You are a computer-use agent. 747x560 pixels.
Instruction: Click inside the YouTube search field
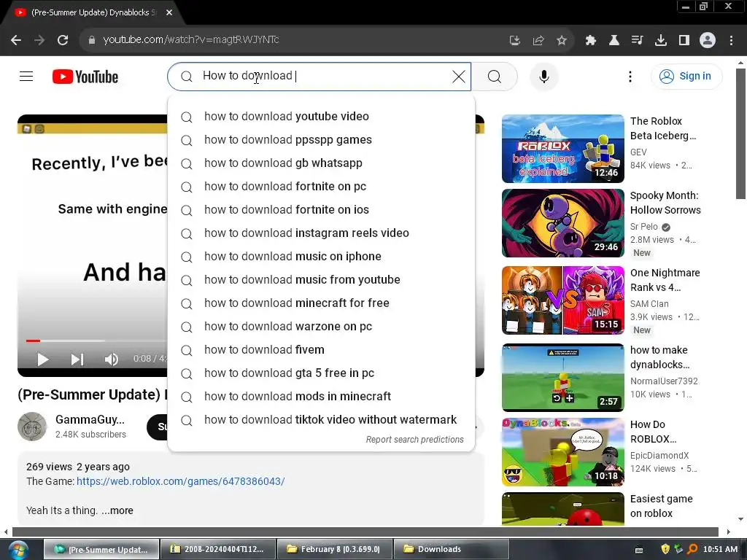pos(320,76)
